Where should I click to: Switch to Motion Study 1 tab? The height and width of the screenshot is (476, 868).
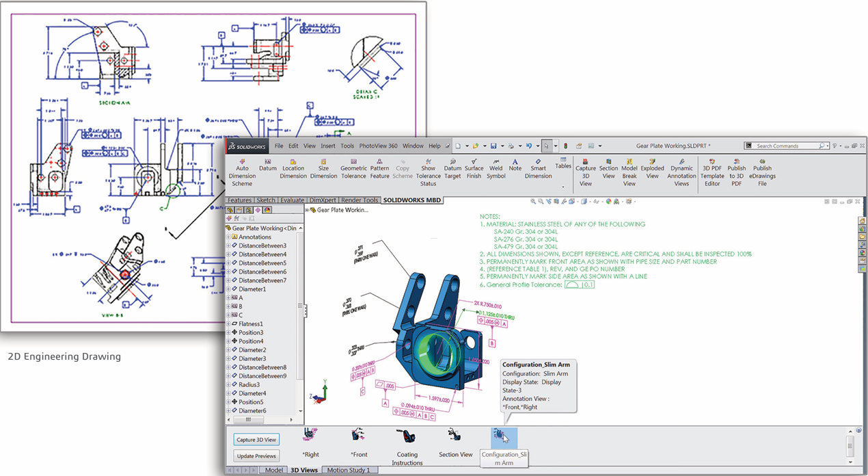click(x=349, y=471)
